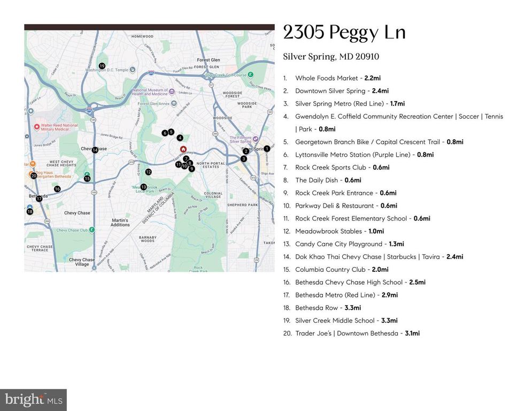Select 'Georgetown Branch Bike / Capital Crescent Trail'

tap(373, 142)
